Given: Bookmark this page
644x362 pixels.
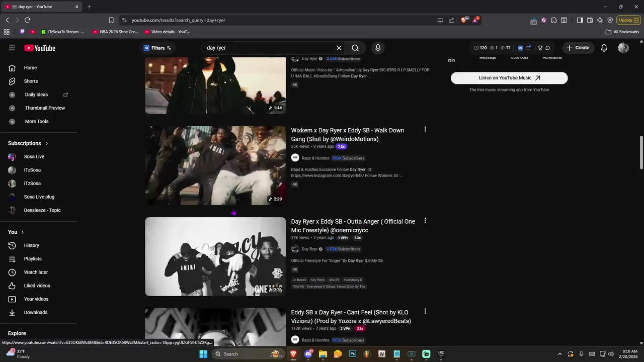Looking at the screenshot, I should tap(111, 20).
